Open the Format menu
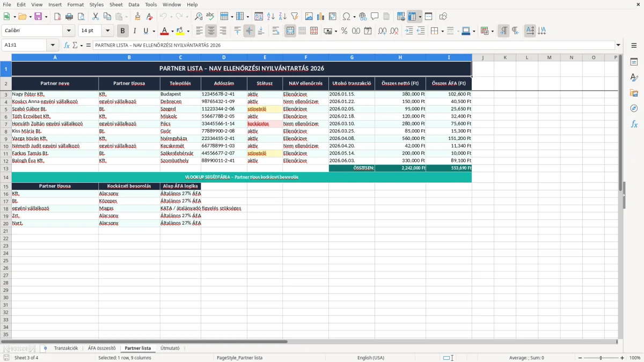This screenshot has width=644, height=362. (75, 4)
